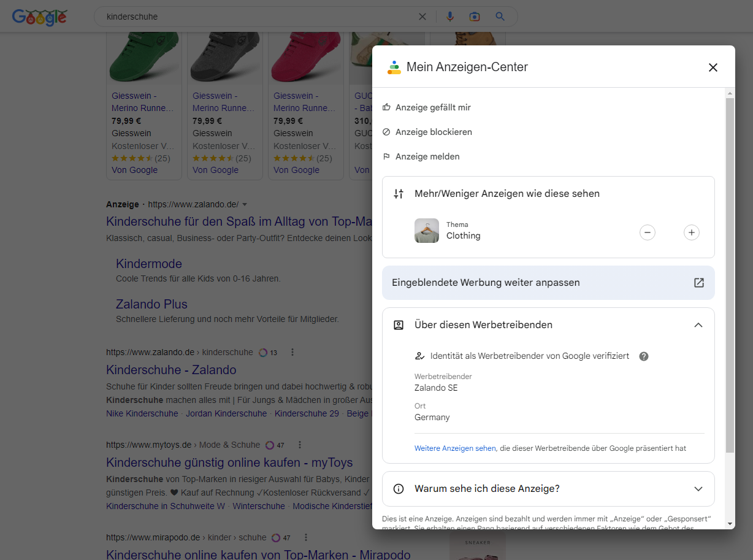Open the pink Giesswein shoe product image

[306, 56]
